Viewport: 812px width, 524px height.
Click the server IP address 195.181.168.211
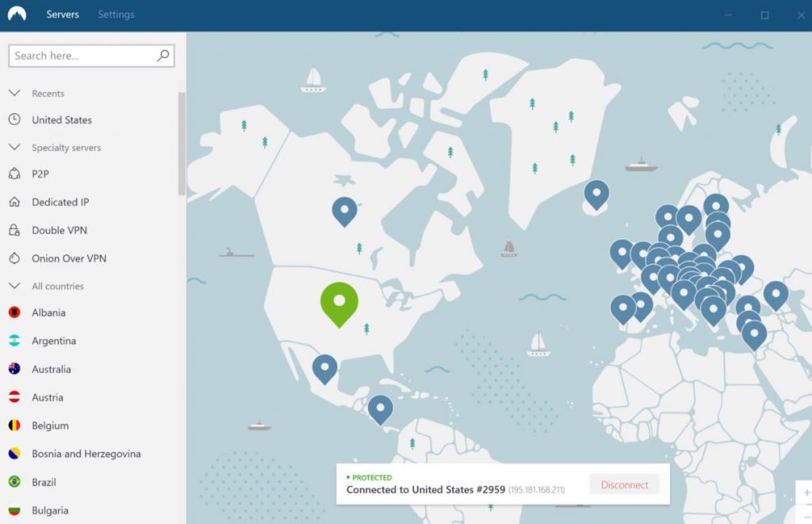tap(537, 490)
